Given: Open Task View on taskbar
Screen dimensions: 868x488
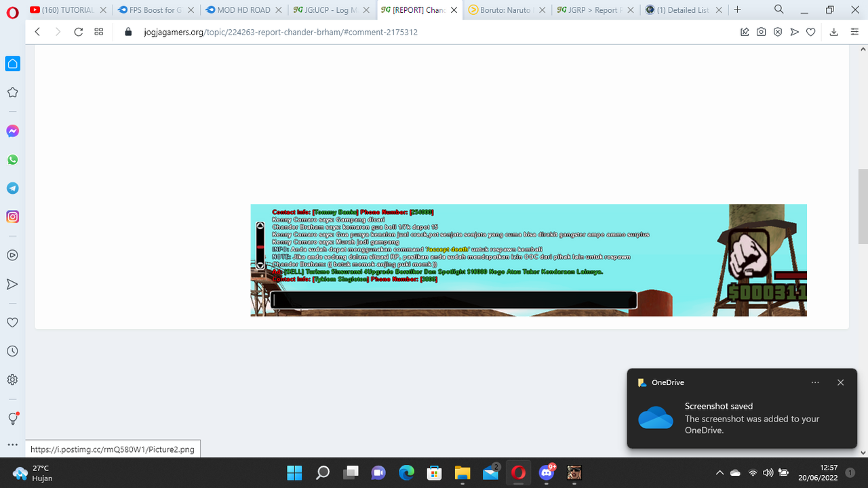Looking at the screenshot, I should coord(351,472).
